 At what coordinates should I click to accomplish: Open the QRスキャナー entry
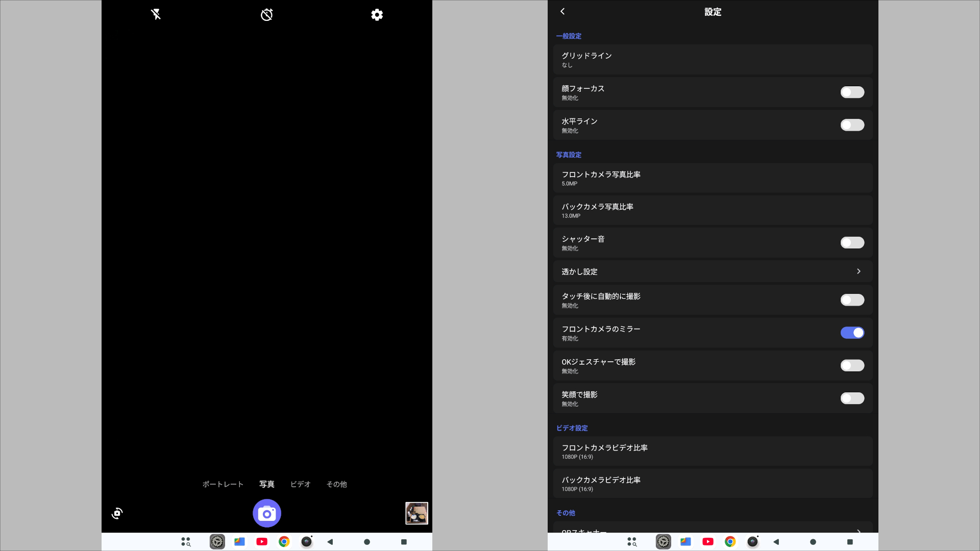click(x=713, y=531)
